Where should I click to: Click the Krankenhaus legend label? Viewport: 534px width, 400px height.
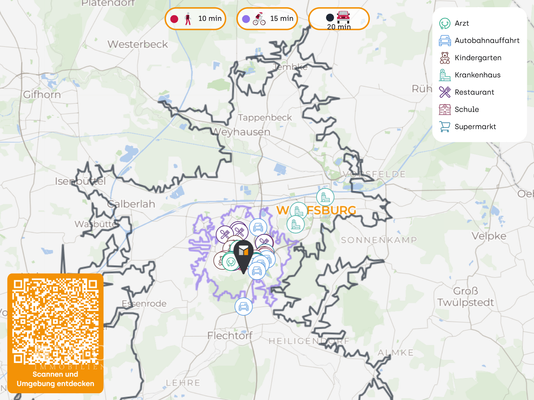coord(477,75)
